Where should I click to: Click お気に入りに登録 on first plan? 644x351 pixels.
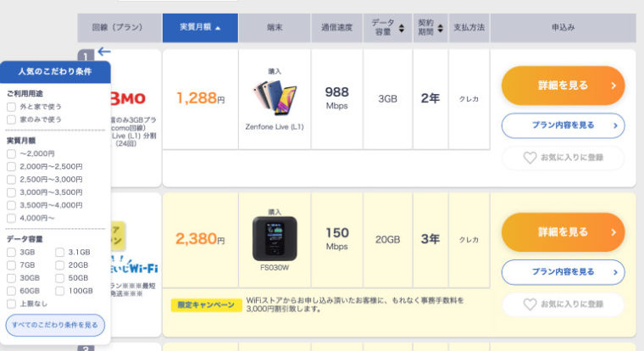pyautogui.click(x=563, y=158)
